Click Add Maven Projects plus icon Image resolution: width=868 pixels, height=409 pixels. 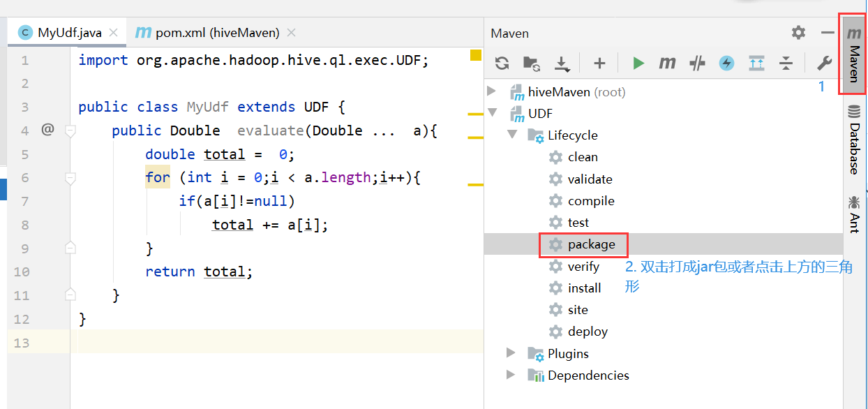click(599, 64)
